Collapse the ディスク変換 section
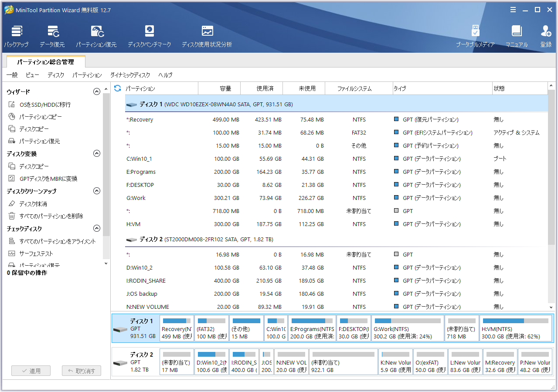 97,153
